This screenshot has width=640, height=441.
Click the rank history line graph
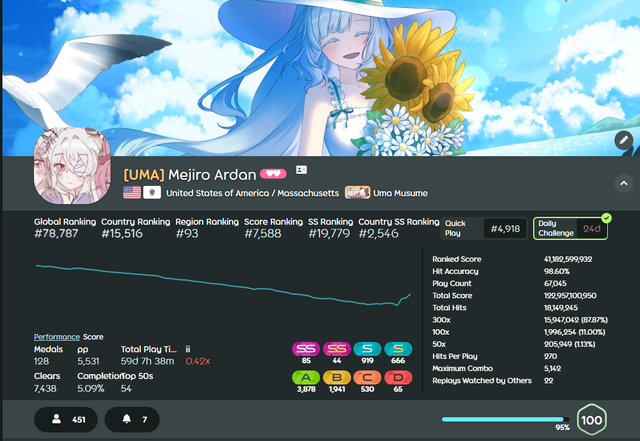(x=223, y=286)
